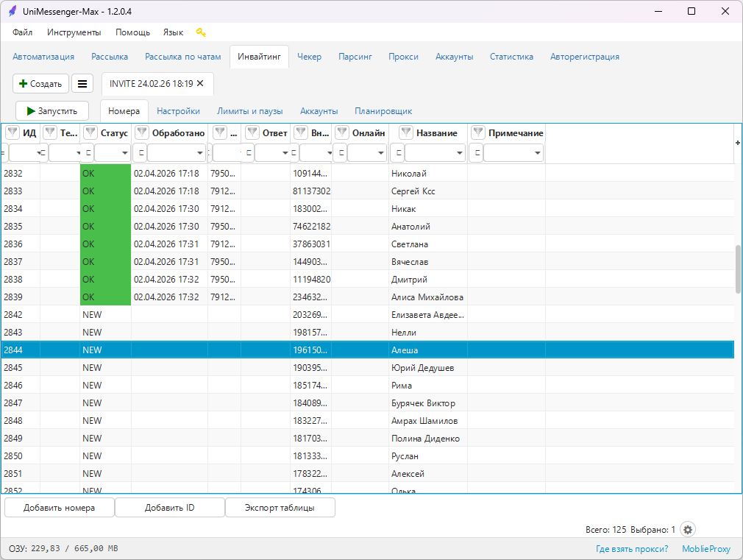Open the Инструменты menu
The image size is (743, 560).
(x=74, y=32)
